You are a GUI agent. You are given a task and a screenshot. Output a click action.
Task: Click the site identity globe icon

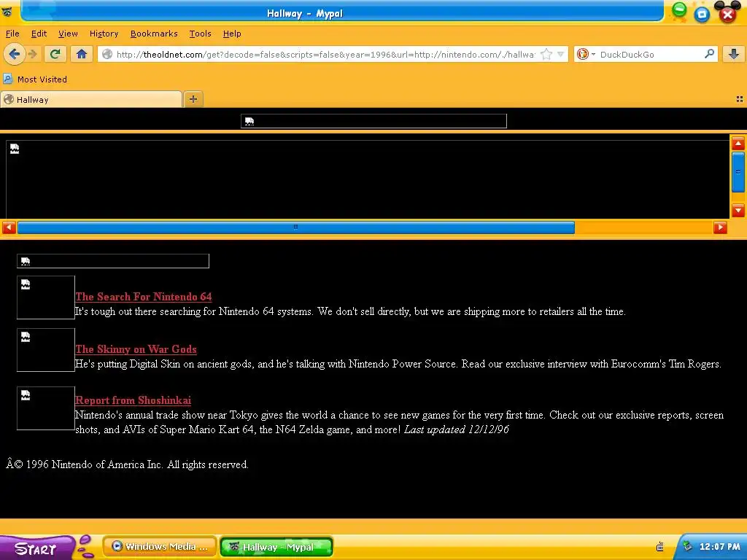click(108, 54)
